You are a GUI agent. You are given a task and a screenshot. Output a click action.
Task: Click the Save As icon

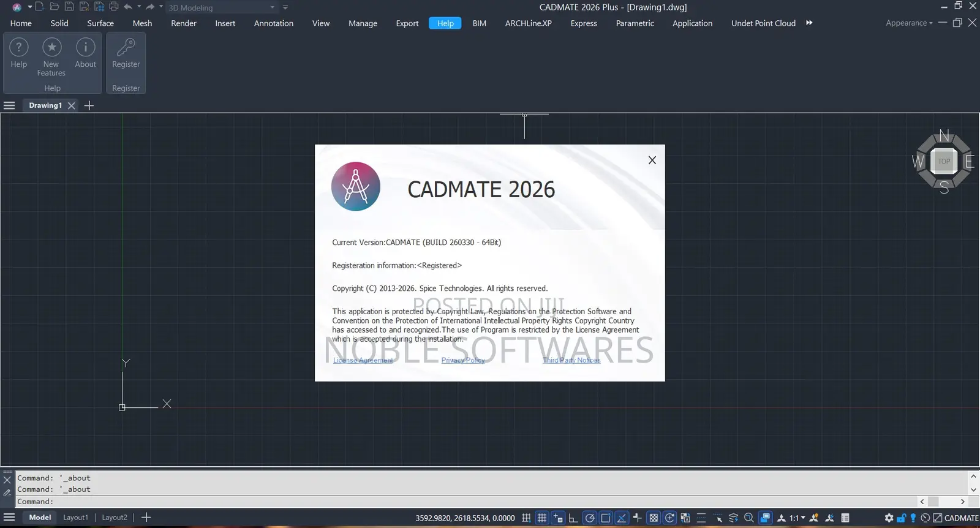[x=85, y=7]
